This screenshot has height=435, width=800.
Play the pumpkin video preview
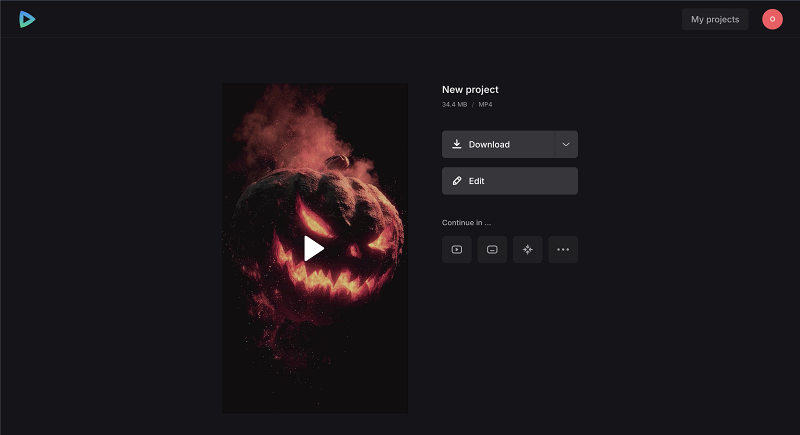314,248
